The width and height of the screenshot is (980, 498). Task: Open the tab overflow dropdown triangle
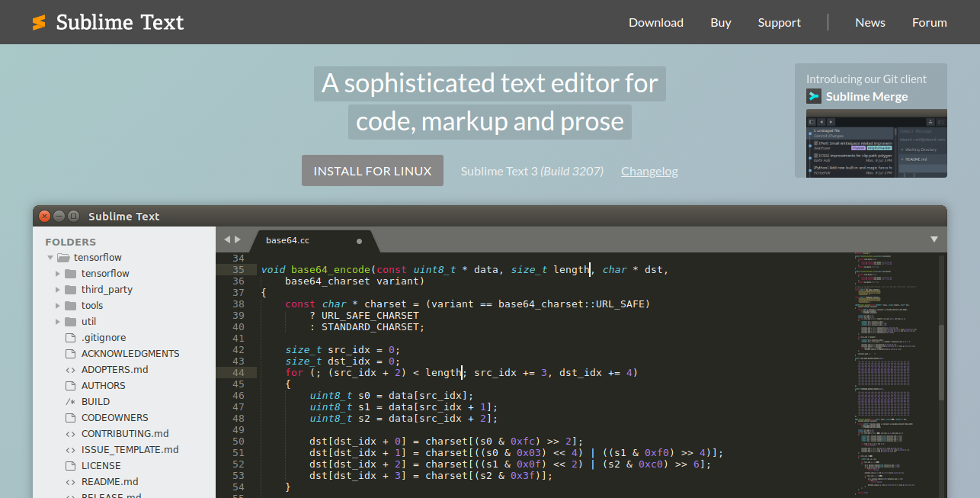pos(934,239)
